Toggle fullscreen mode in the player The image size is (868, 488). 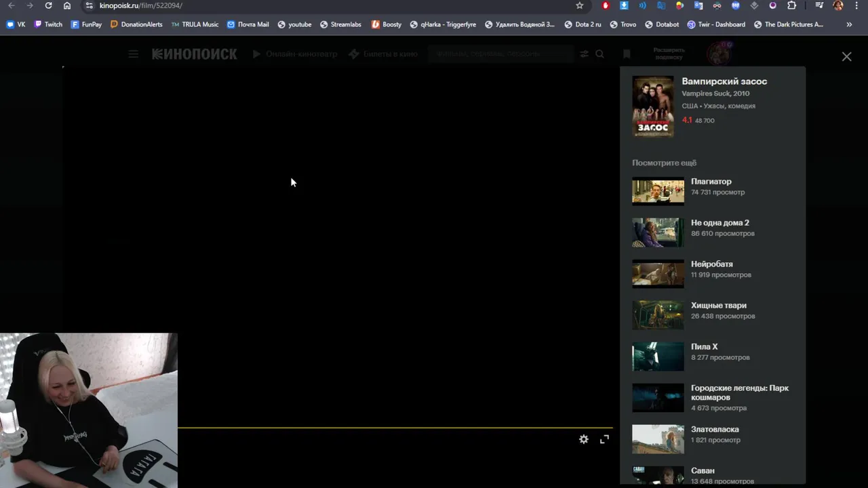coord(604,439)
